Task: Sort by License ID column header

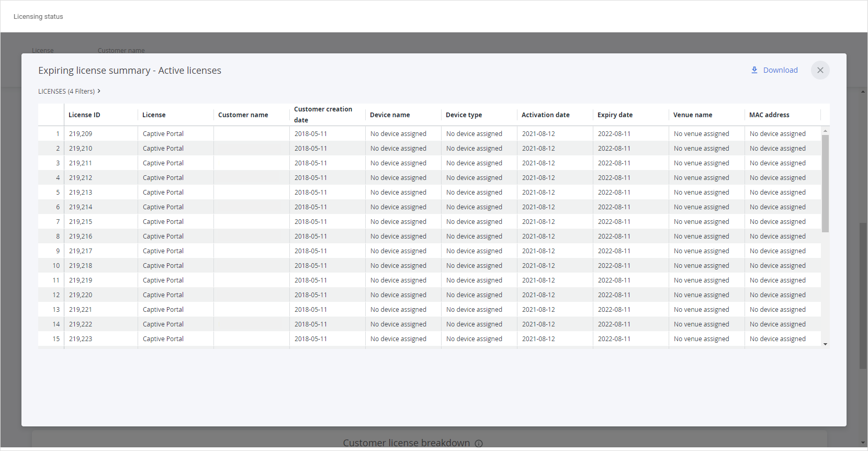Action: click(84, 115)
